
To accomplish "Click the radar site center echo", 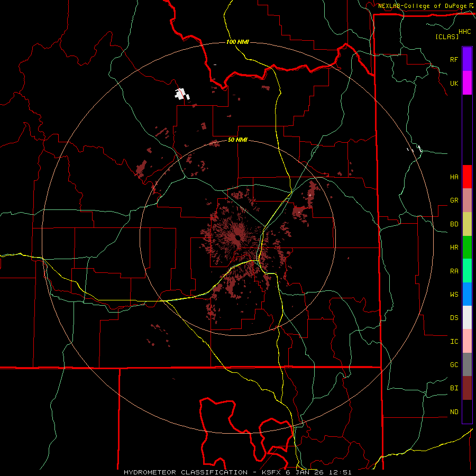I will [x=237, y=237].
